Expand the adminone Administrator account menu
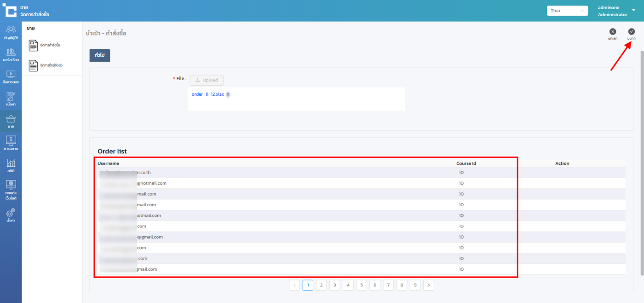644x303 pixels. pos(633,11)
